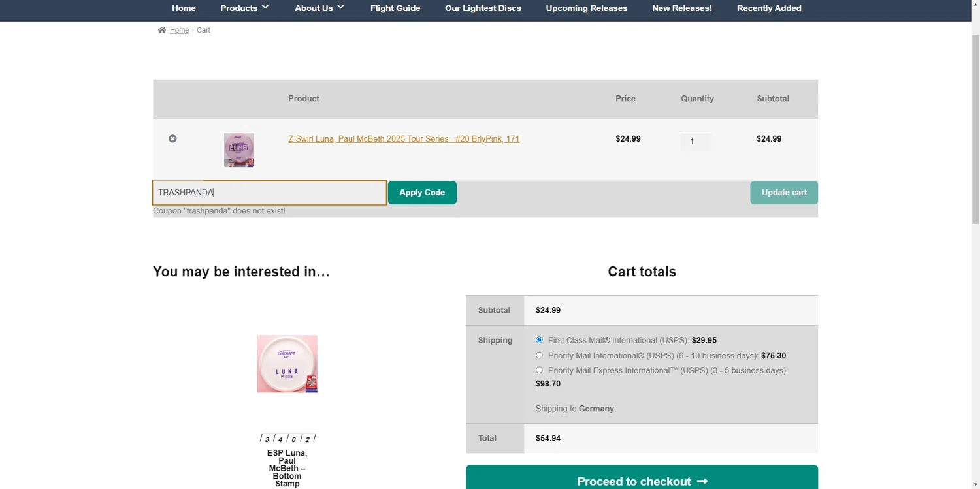Open Z Swirl Luna product link
The image size is (980, 489).
point(404,139)
